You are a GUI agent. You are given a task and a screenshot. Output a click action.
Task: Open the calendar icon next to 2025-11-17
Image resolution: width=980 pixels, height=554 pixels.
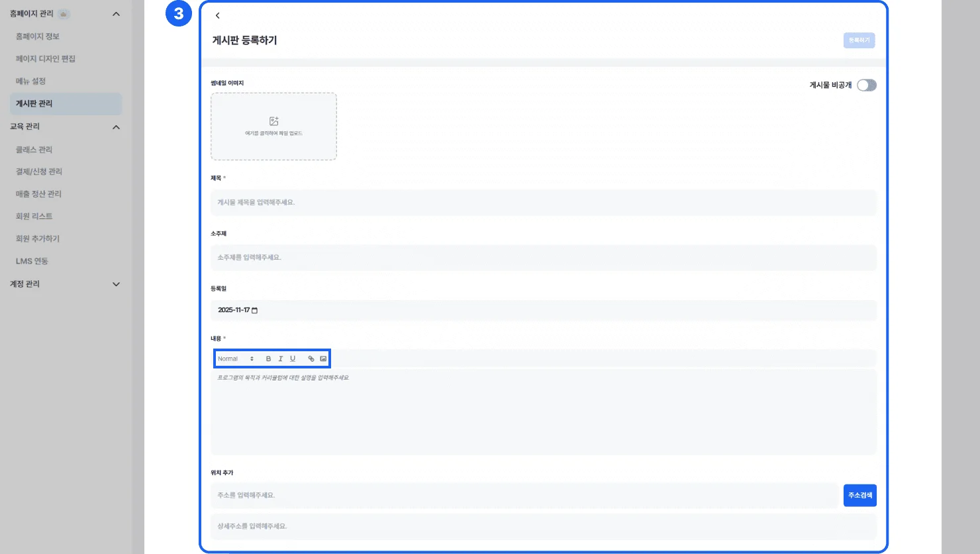[x=254, y=310]
